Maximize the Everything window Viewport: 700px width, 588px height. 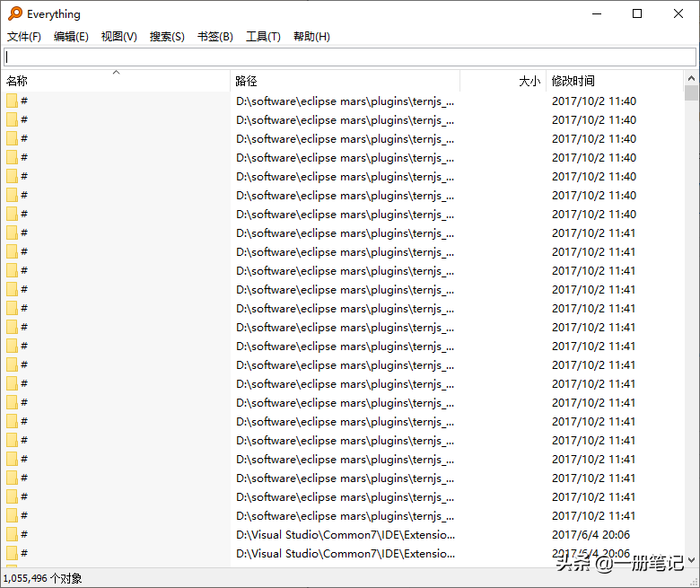(x=637, y=13)
